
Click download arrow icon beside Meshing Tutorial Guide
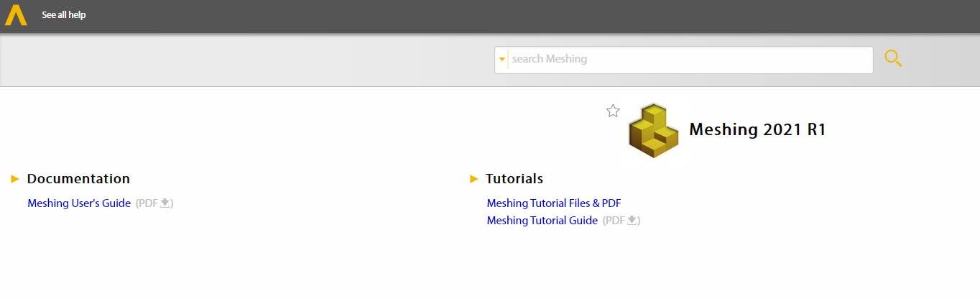pos(632,221)
